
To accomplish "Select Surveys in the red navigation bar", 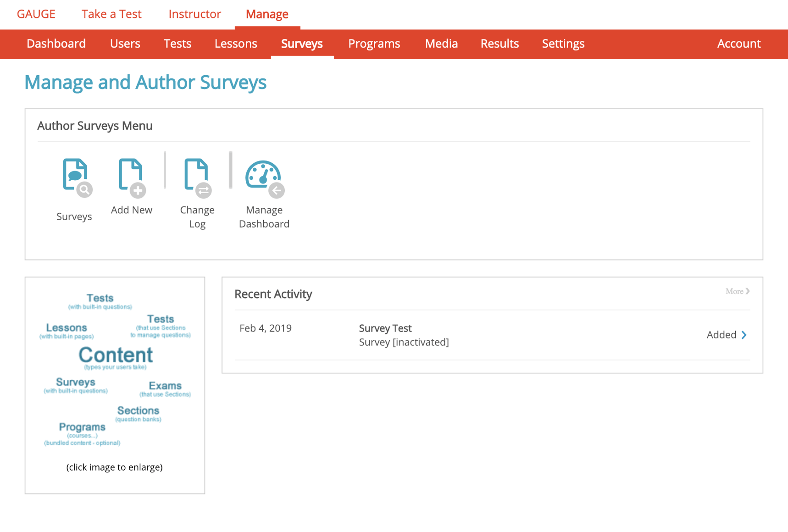I will pyautogui.click(x=302, y=44).
